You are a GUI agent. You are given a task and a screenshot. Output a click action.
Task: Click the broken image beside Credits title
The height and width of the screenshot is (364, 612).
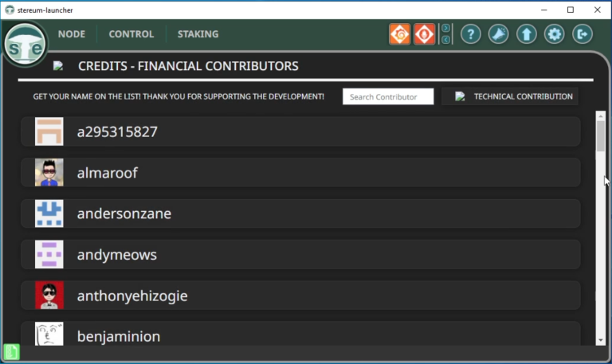tap(58, 66)
